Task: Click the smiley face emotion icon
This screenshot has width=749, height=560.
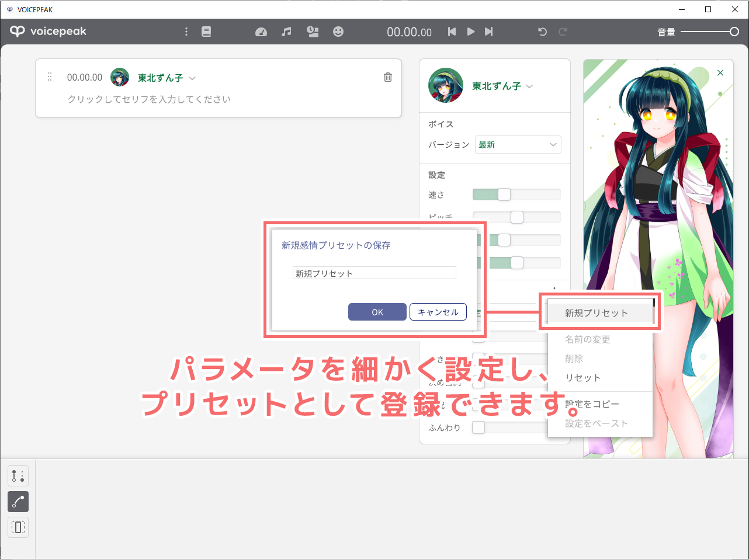Action: tap(338, 32)
